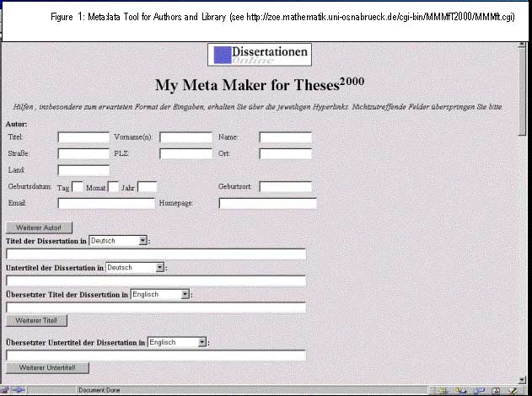The height and width of the screenshot is (396, 532).
Task: Focus the PLZ input field
Action: [x=186, y=154]
